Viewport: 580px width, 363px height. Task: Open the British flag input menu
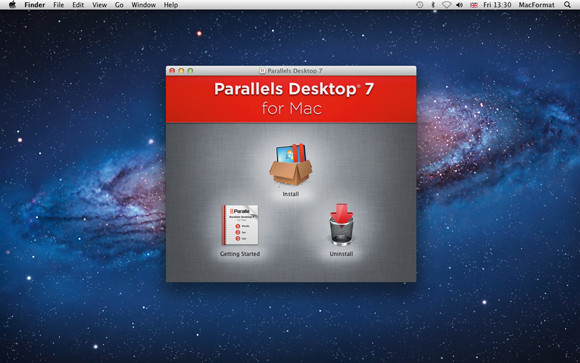[x=473, y=5]
